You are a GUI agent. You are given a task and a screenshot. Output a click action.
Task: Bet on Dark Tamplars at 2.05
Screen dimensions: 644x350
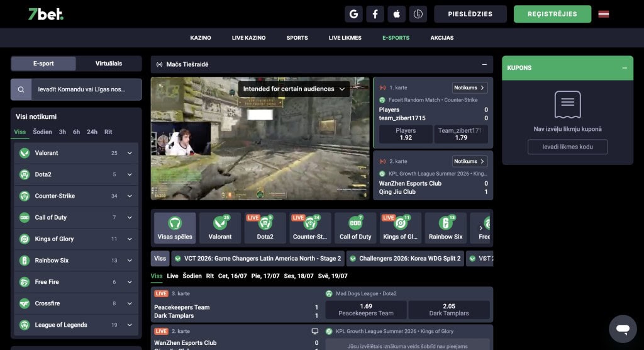(x=449, y=310)
